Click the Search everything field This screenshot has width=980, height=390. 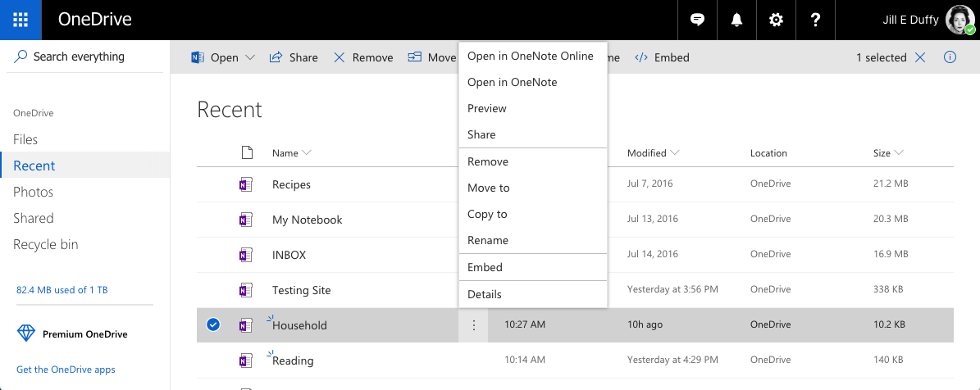tap(85, 57)
